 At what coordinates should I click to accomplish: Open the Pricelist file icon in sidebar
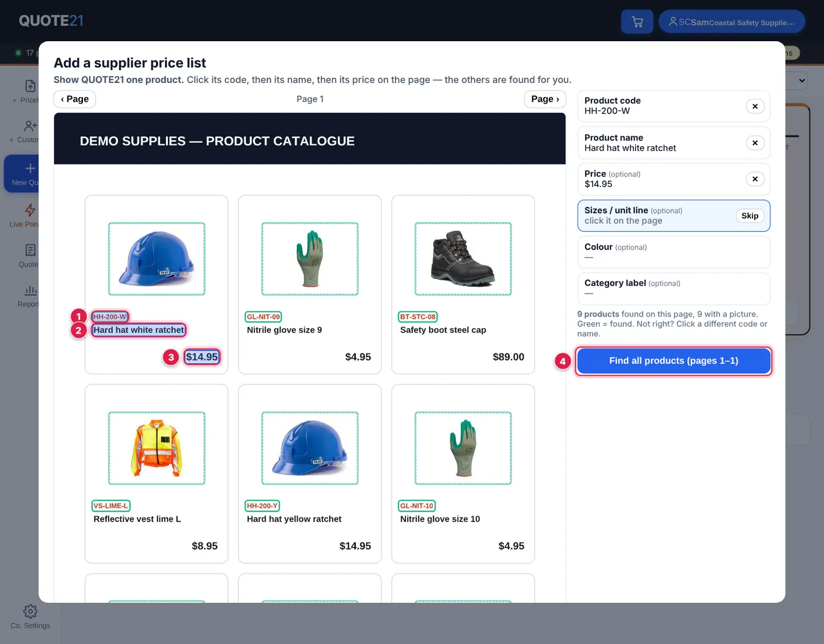(30, 86)
